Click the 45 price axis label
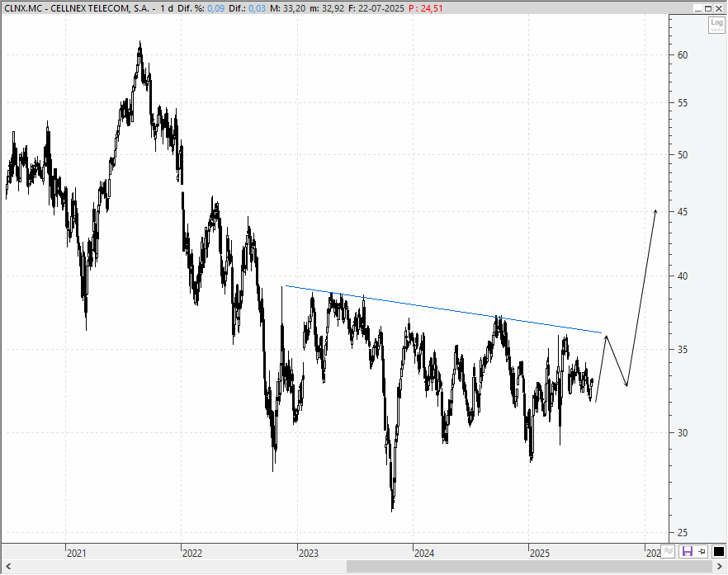 pyautogui.click(x=682, y=212)
